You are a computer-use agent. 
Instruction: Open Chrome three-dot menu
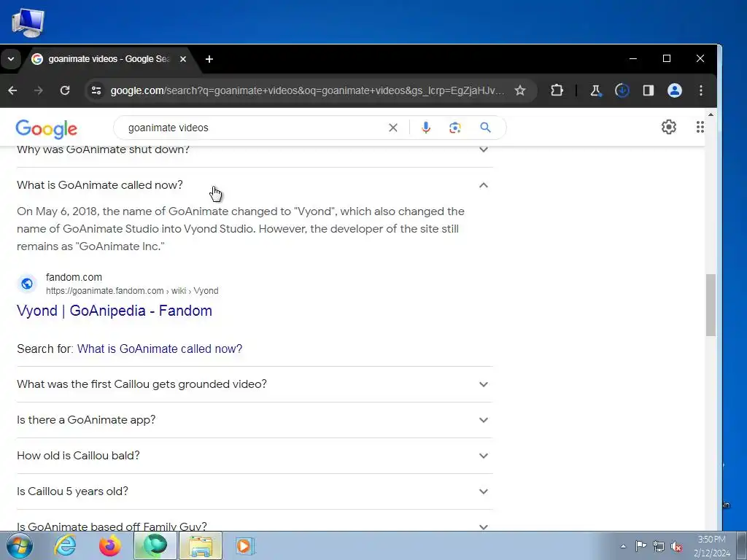click(x=700, y=90)
